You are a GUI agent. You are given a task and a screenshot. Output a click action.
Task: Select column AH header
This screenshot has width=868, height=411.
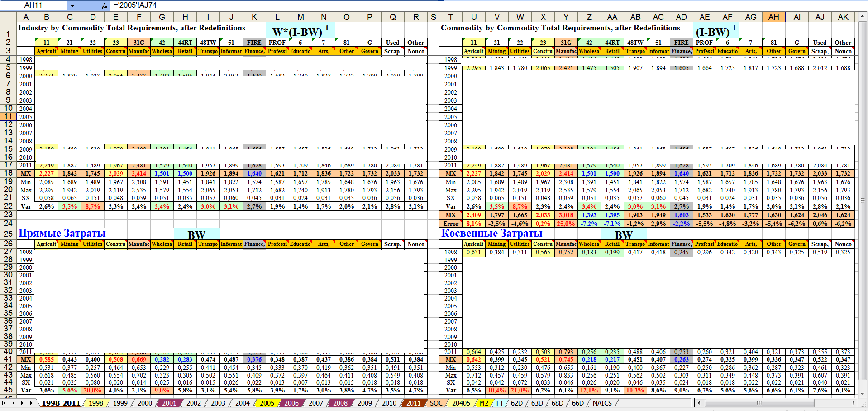(773, 17)
